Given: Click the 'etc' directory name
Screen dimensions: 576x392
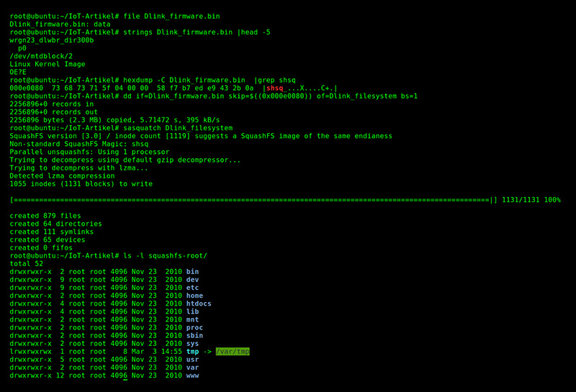Looking at the screenshot, I should (192, 288).
